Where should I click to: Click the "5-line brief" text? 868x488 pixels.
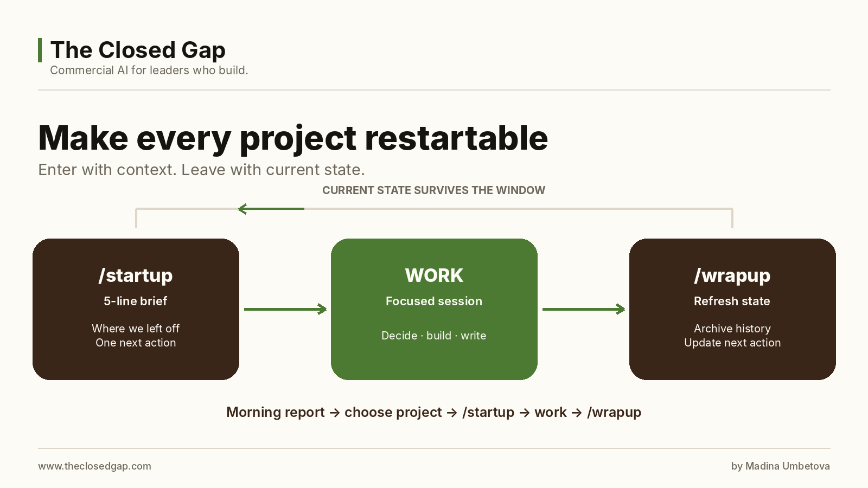[136, 301]
